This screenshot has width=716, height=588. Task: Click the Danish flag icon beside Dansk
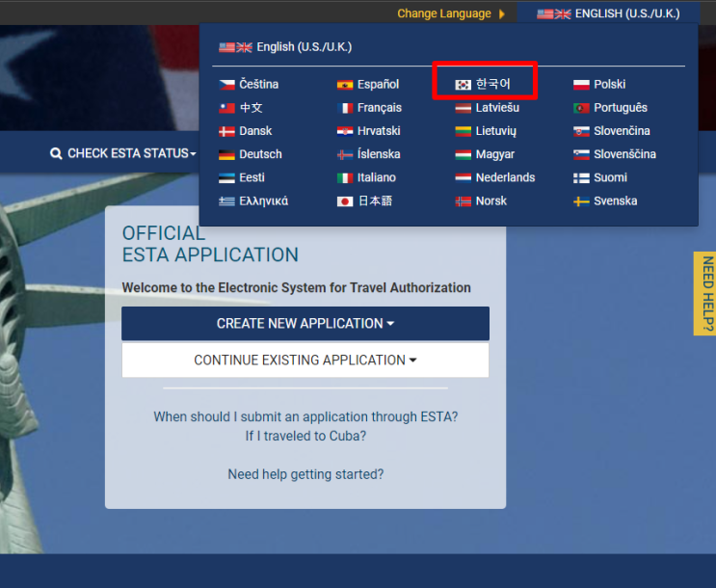coord(227,131)
